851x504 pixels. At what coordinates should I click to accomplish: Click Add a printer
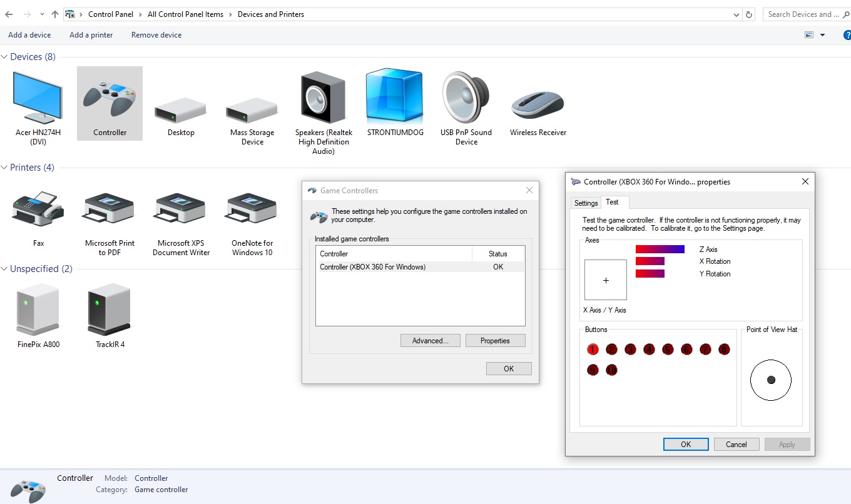[x=91, y=35]
